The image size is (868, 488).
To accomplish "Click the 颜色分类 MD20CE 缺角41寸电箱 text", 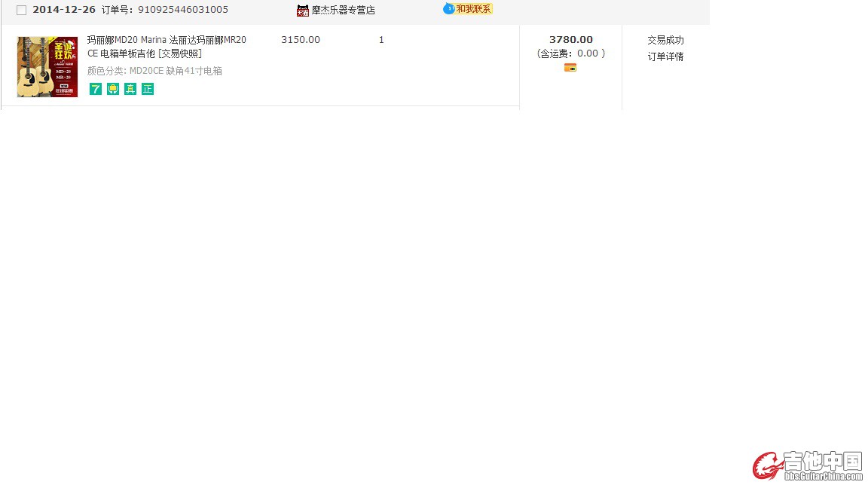I will [x=154, y=71].
